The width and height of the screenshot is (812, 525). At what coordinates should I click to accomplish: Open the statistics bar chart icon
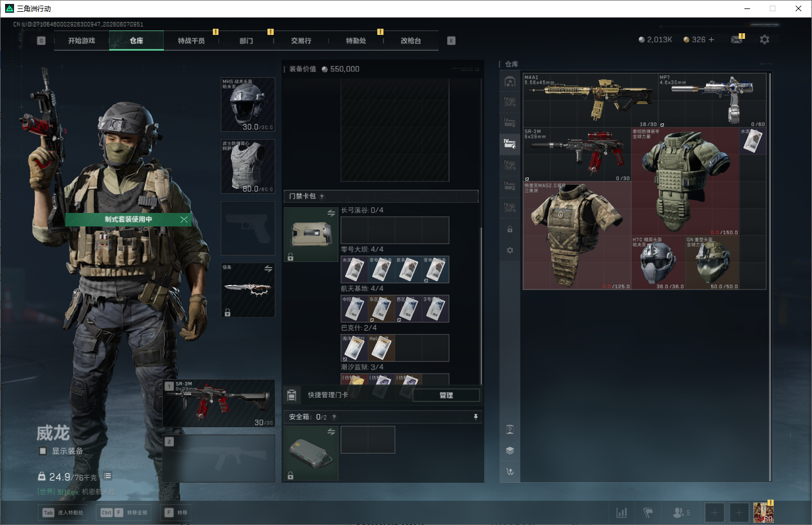tap(622, 513)
